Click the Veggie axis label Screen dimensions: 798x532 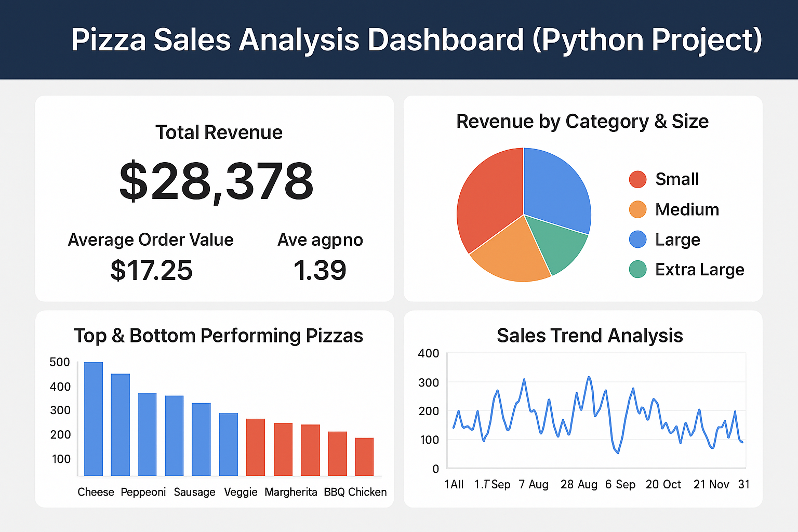(x=241, y=493)
